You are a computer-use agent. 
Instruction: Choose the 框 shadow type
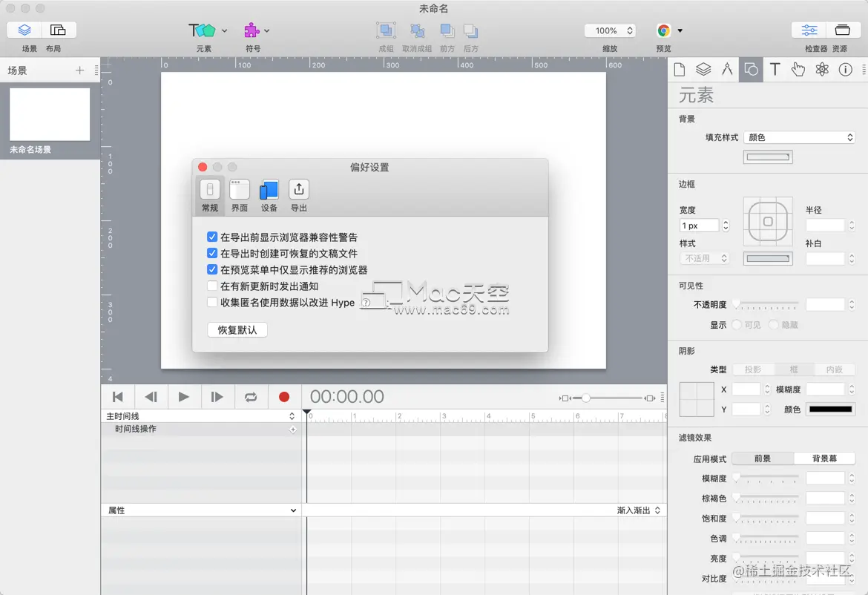[x=794, y=369]
